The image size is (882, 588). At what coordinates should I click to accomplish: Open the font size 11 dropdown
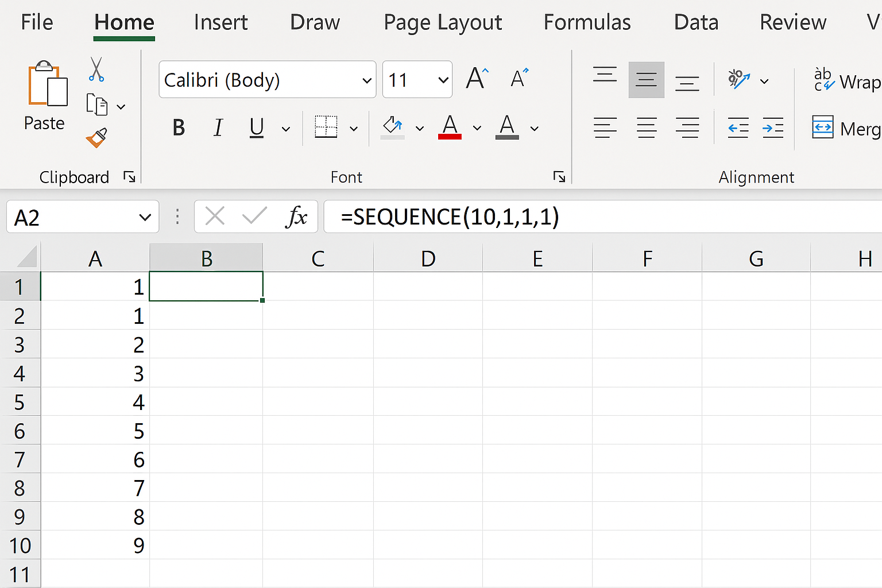(x=443, y=80)
